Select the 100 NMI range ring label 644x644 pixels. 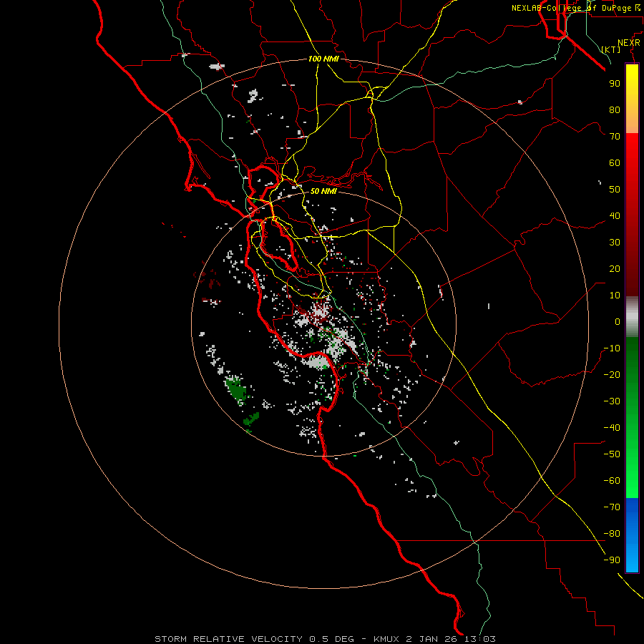323,59
